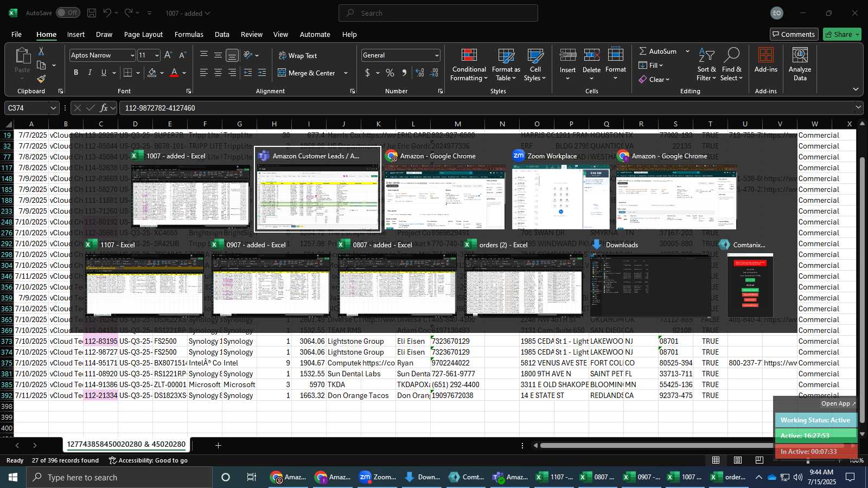Click the Undo icon
The image size is (868, 488).
pyautogui.click(x=107, y=12)
